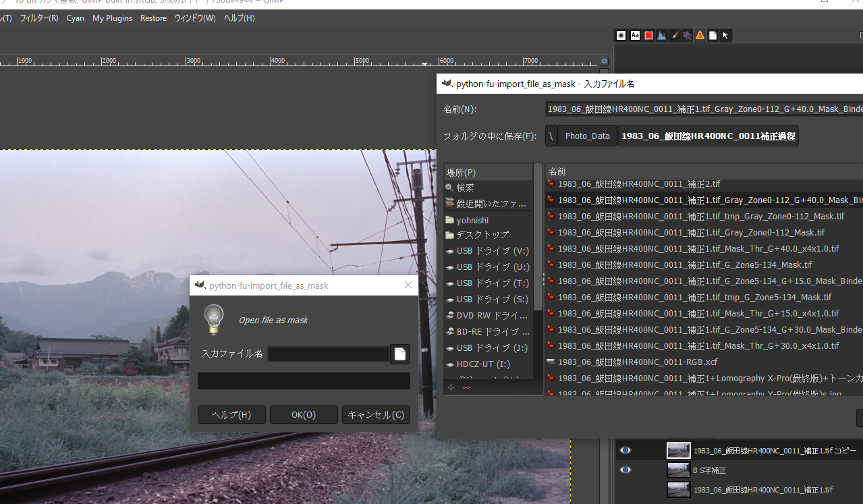Select thumbnail of B S字補正 layer
The width and height of the screenshot is (863, 504).
click(679, 470)
